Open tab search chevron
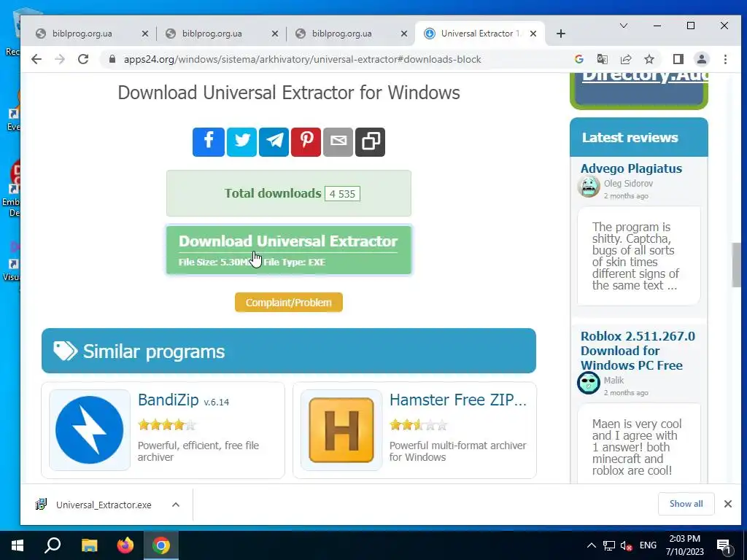747x560 pixels. (x=623, y=26)
